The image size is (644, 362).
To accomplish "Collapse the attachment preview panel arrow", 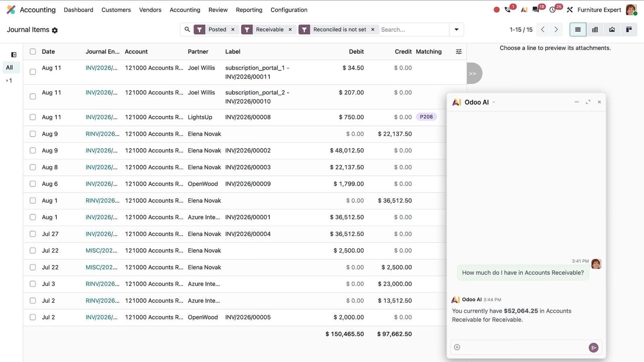I will click(473, 74).
